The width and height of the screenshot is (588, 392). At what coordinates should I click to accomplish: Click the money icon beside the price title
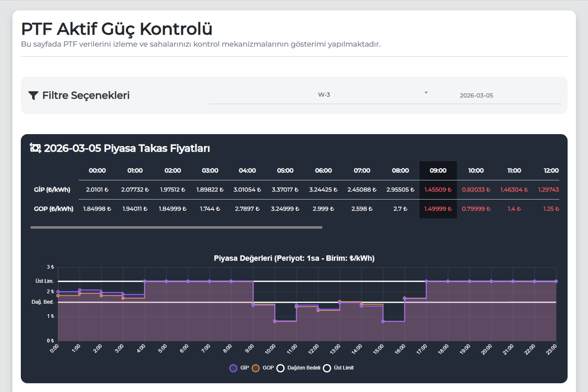coord(35,148)
